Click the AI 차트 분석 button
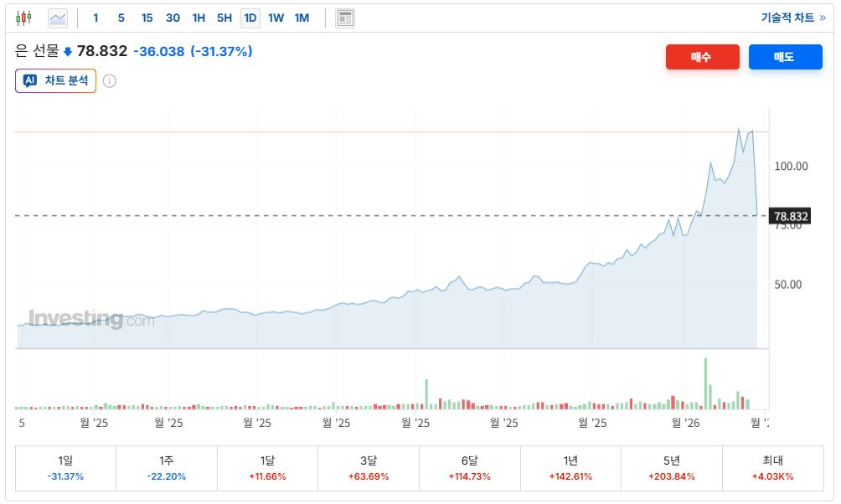841x504 pixels. (x=55, y=81)
